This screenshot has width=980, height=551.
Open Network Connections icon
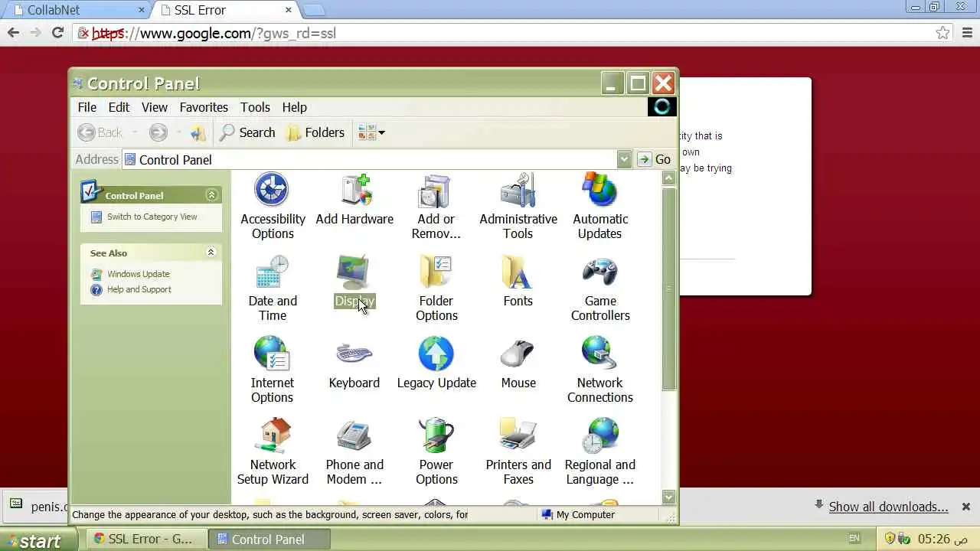click(599, 370)
